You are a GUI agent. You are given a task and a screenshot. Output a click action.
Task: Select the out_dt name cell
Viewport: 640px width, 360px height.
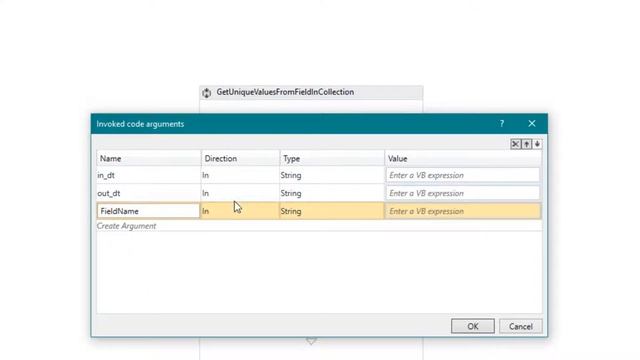pyautogui.click(x=149, y=193)
